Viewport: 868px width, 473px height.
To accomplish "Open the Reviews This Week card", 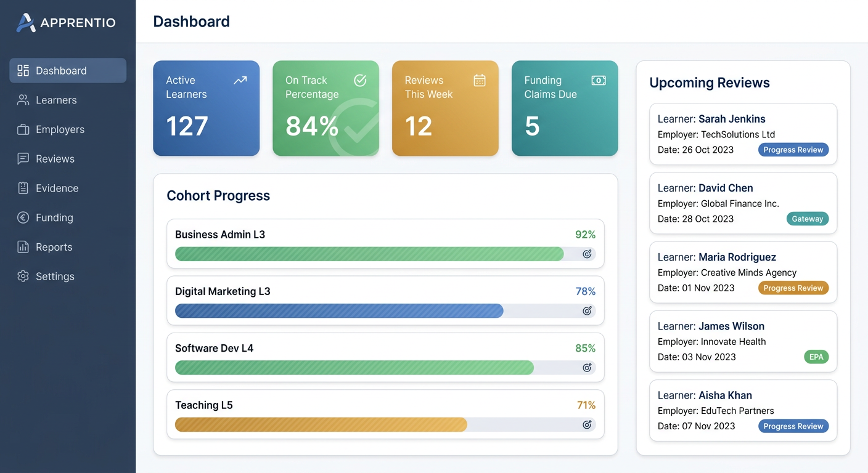I will coord(445,108).
